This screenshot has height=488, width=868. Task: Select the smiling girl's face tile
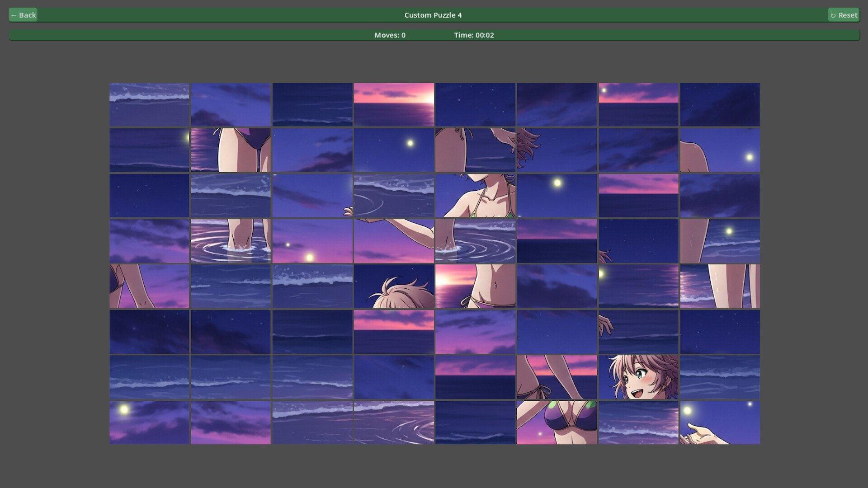click(638, 377)
